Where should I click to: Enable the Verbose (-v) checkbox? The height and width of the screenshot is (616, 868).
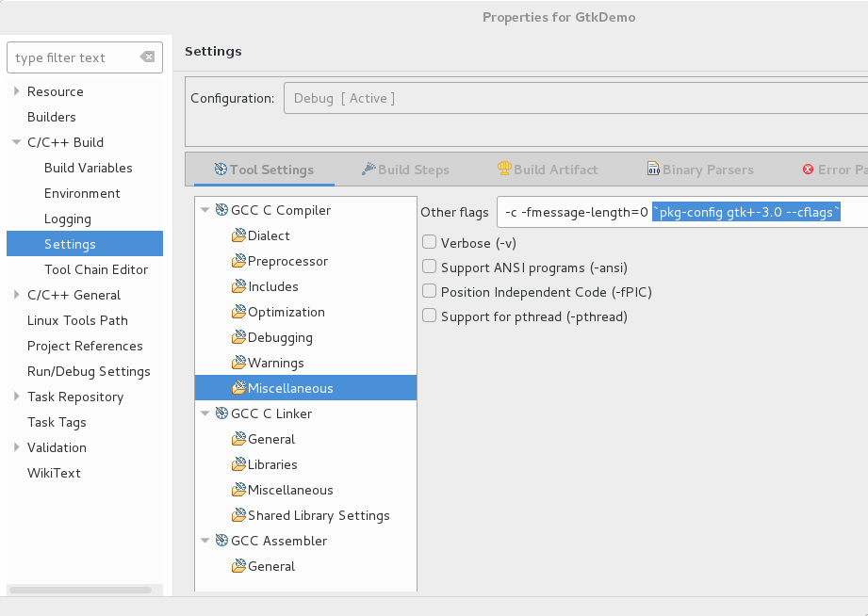coord(429,242)
